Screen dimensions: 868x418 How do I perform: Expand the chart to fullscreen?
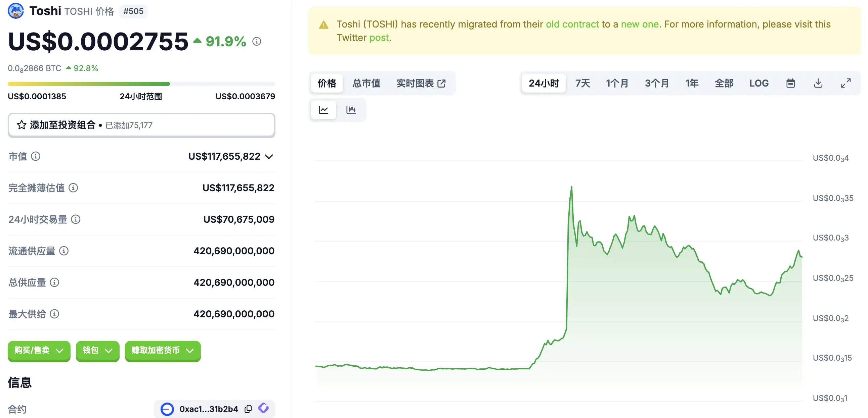[845, 83]
